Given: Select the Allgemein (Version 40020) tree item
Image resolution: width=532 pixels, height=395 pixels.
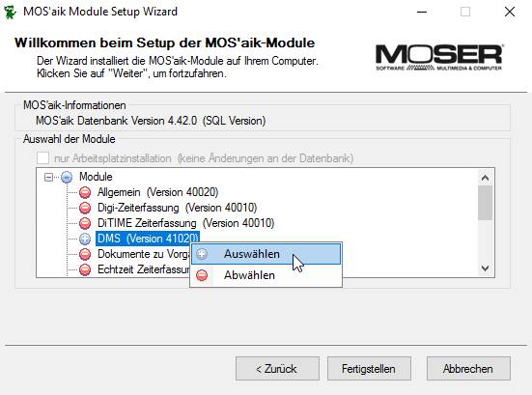Looking at the screenshot, I should point(157,192).
